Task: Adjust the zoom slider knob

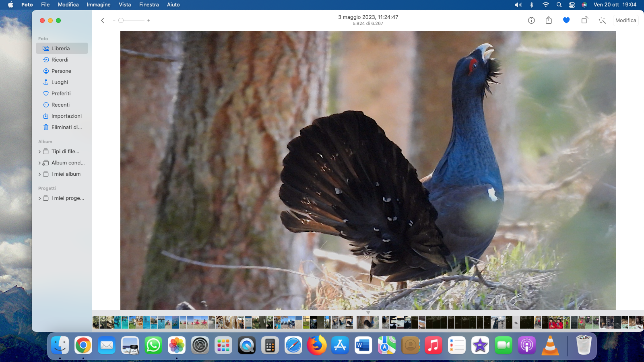Action: 121,21
